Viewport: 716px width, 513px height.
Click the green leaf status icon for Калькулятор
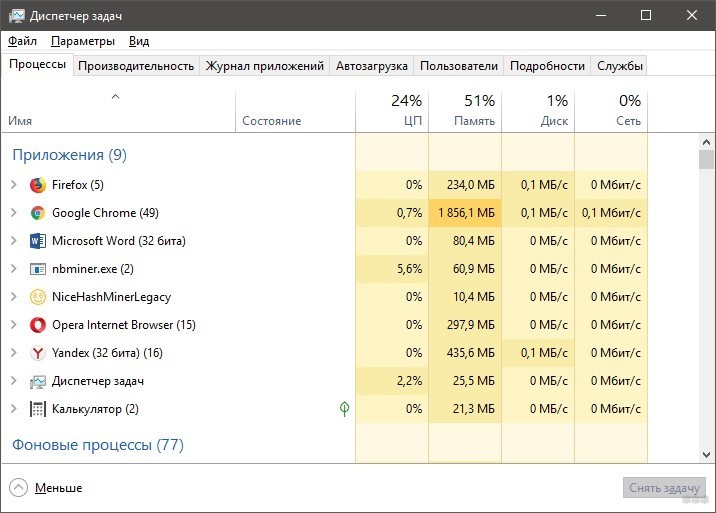[345, 408]
